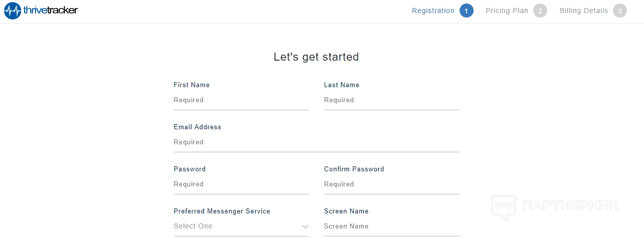Image resolution: width=644 pixels, height=248 pixels.
Task: Switch to the Billing Details step
Action: pyautogui.click(x=583, y=11)
